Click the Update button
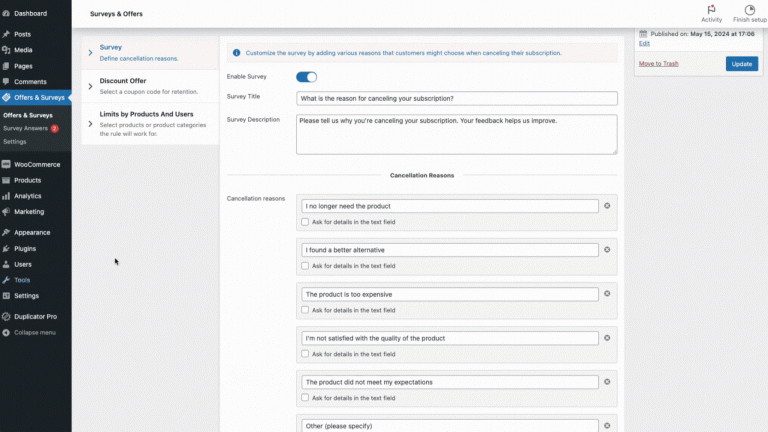Viewport: 768px width, 432px height. [742, 64]
